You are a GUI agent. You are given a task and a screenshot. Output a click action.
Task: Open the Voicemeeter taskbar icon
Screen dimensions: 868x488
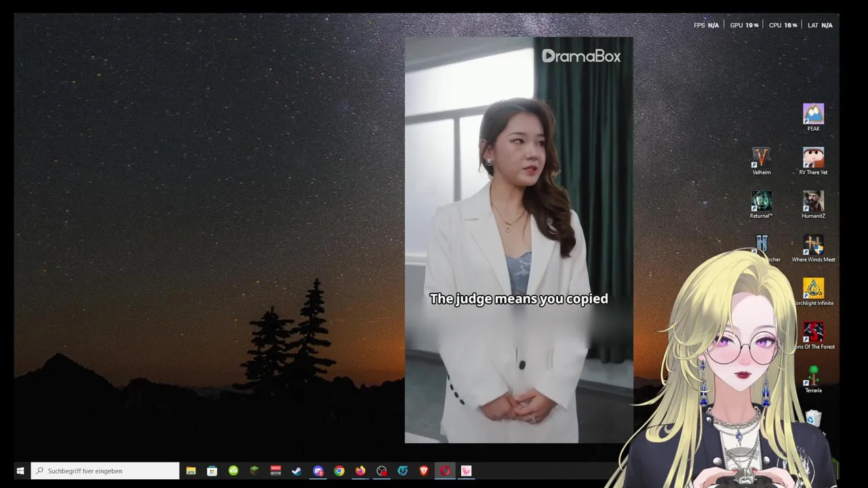[x=275, y=471]
